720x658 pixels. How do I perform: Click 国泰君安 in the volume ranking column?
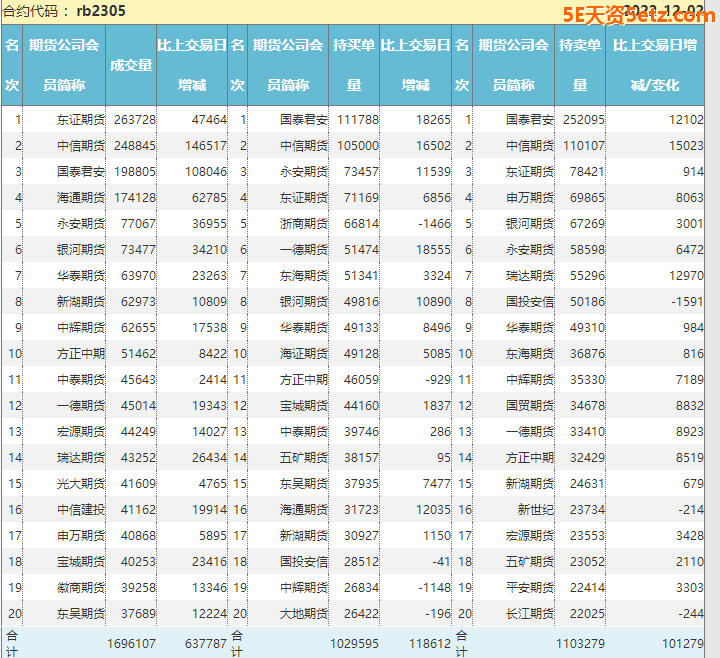(x=81, y=172)
